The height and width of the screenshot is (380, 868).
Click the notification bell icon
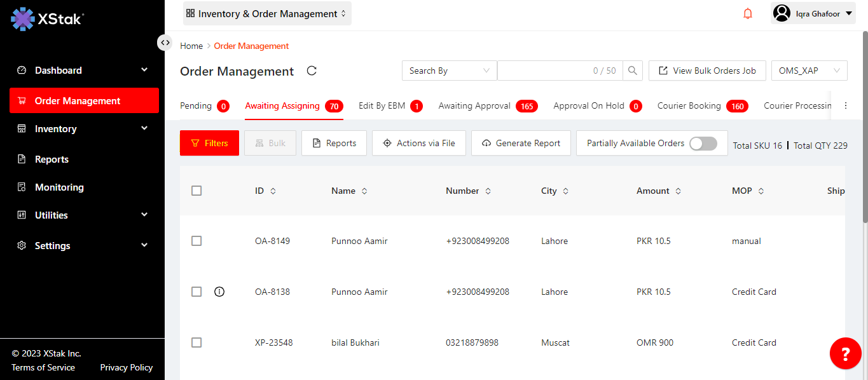[748, 13]
